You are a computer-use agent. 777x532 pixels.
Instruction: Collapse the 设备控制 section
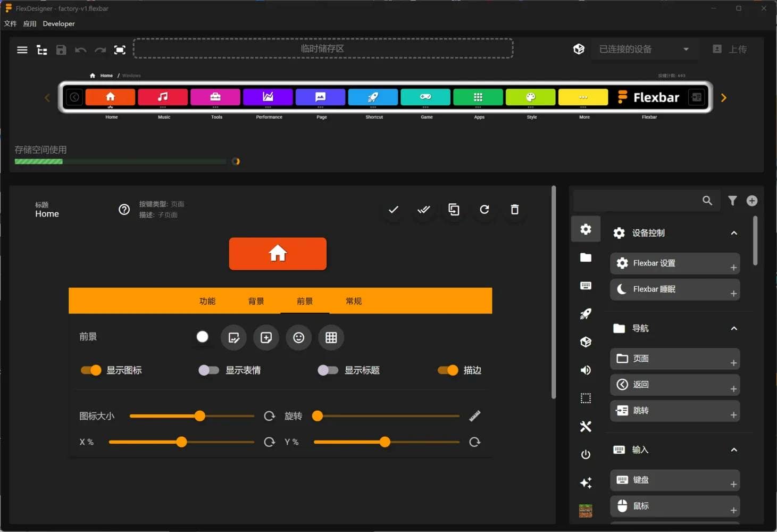pos(734,233)
